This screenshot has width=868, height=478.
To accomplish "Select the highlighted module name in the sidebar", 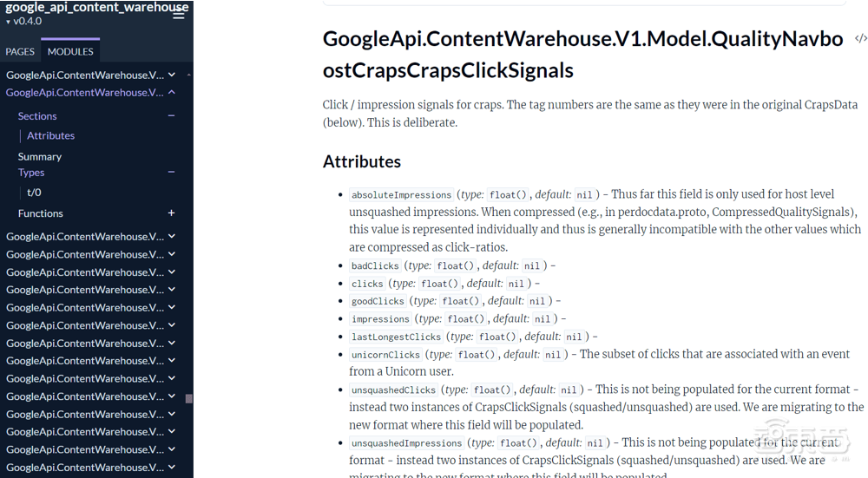I will [84, 93].
